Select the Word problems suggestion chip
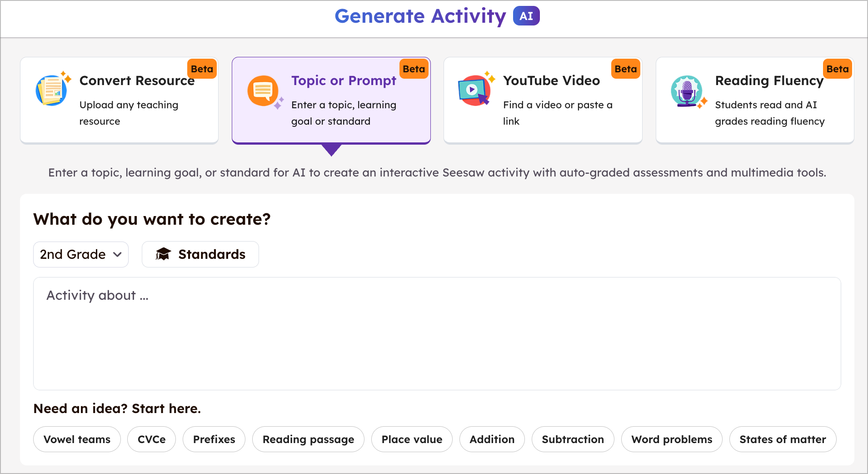This screenshot has height=474, width=868. point(672,439)
